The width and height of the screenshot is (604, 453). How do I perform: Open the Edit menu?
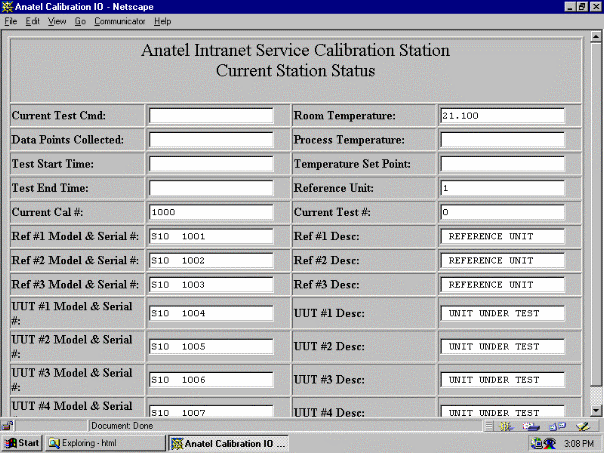33,21
